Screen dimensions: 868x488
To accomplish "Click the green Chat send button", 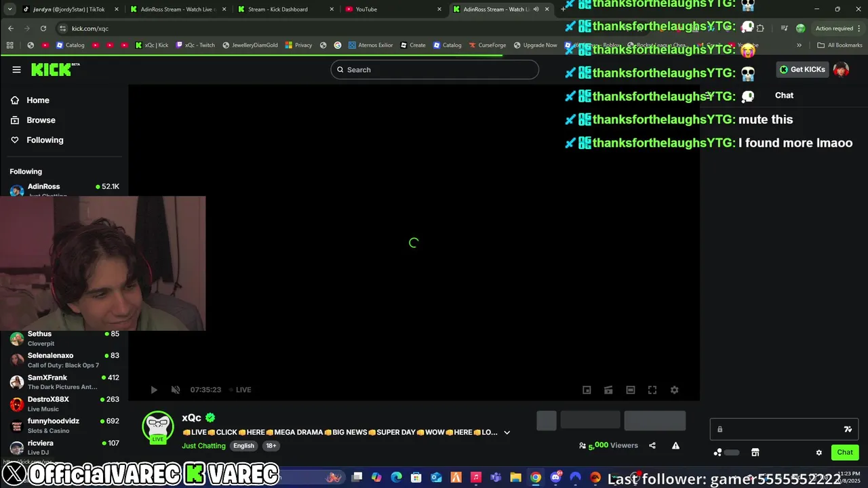I will tap(845, 452).
